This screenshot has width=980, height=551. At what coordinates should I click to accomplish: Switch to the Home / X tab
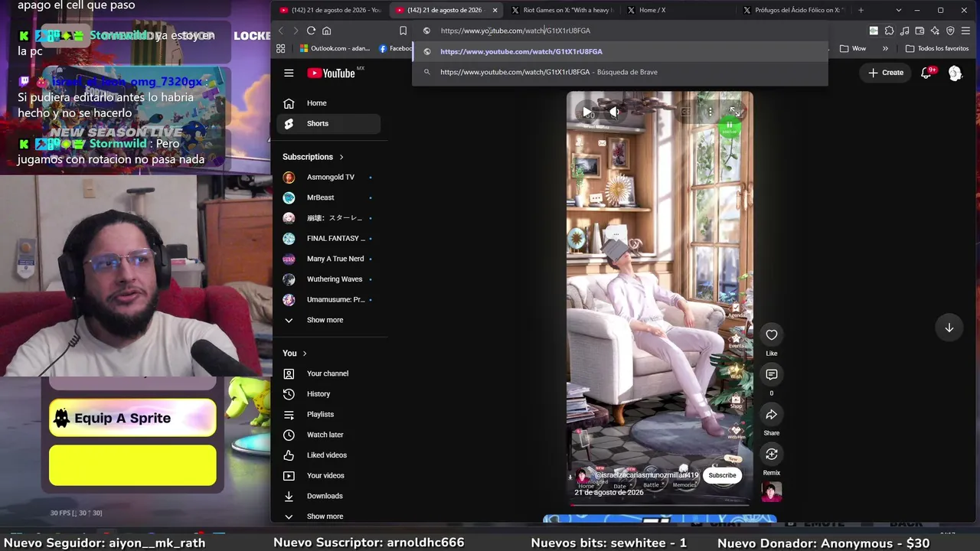[x=678, y=10]
